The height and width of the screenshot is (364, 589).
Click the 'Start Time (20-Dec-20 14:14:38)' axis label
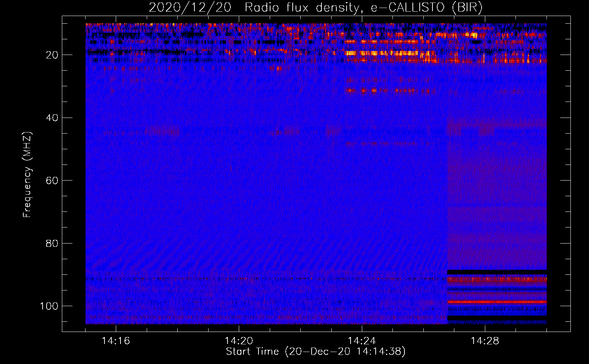(x=316, y=352)
